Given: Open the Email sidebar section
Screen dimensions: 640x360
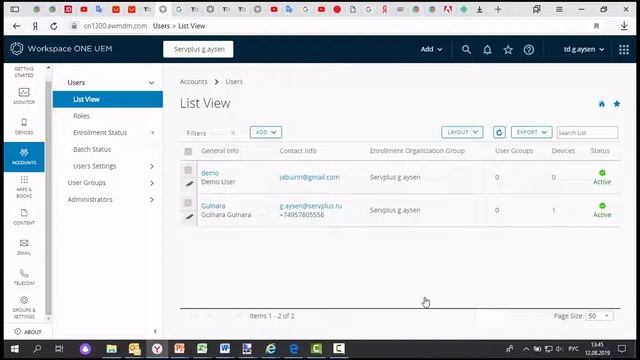Looking at the screenshot, I should [24, 247].
